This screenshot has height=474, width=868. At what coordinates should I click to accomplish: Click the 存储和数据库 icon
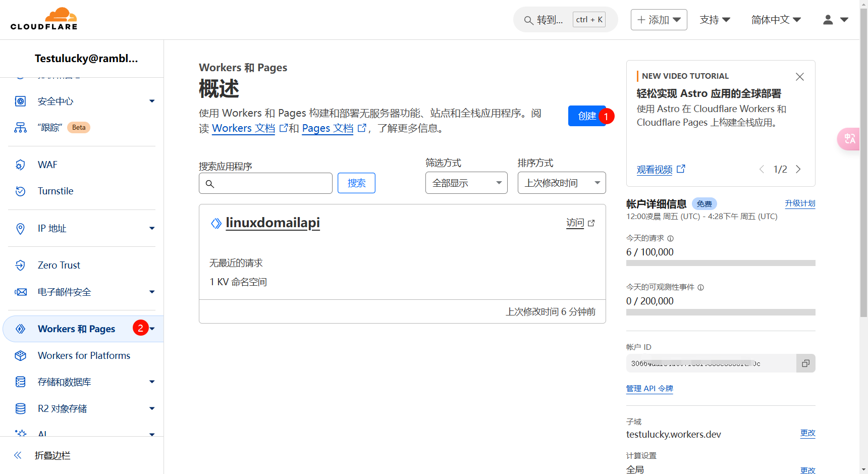(20, 382)
